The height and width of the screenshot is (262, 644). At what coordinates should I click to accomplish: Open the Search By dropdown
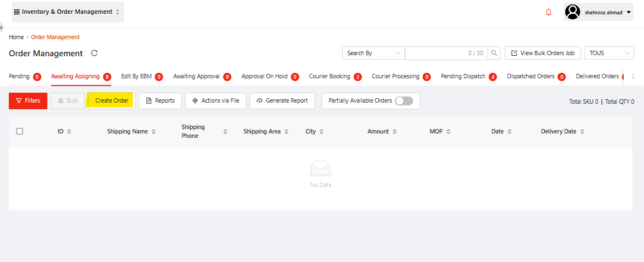tap(374, 53)
